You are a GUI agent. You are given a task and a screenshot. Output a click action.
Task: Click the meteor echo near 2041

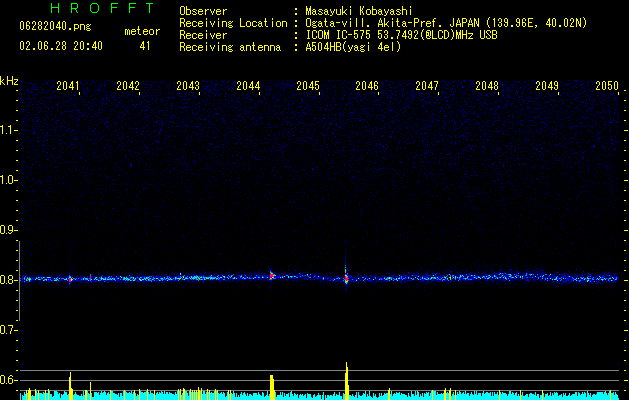[x=70, y=279]
